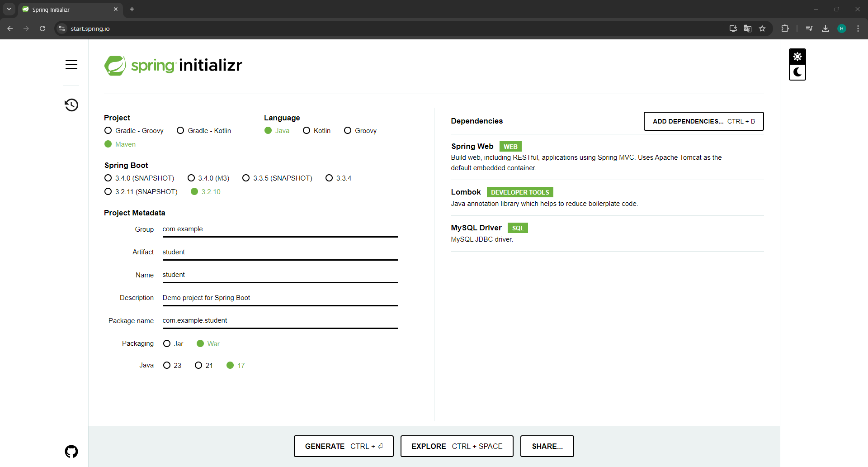Click the Spring Web dependency
Viewport: 868px width, 467px height.
tap(607, 157)
